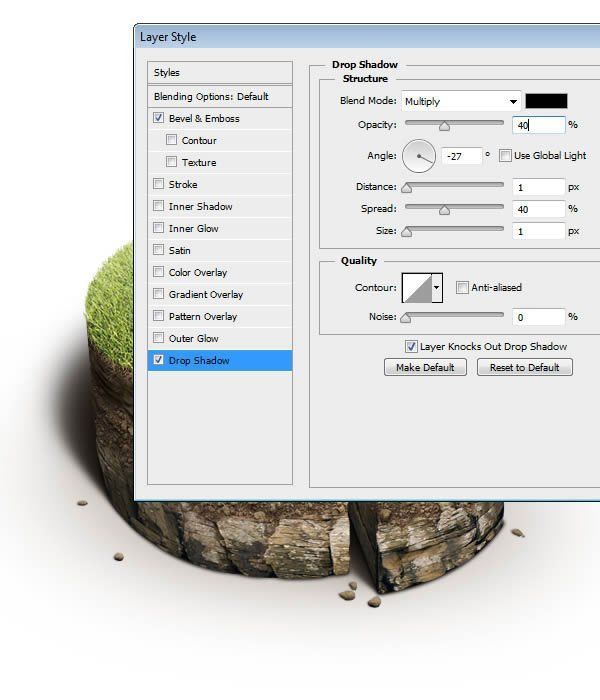Enable the Inner Shadow checkbox

click(x=158, y=206)
